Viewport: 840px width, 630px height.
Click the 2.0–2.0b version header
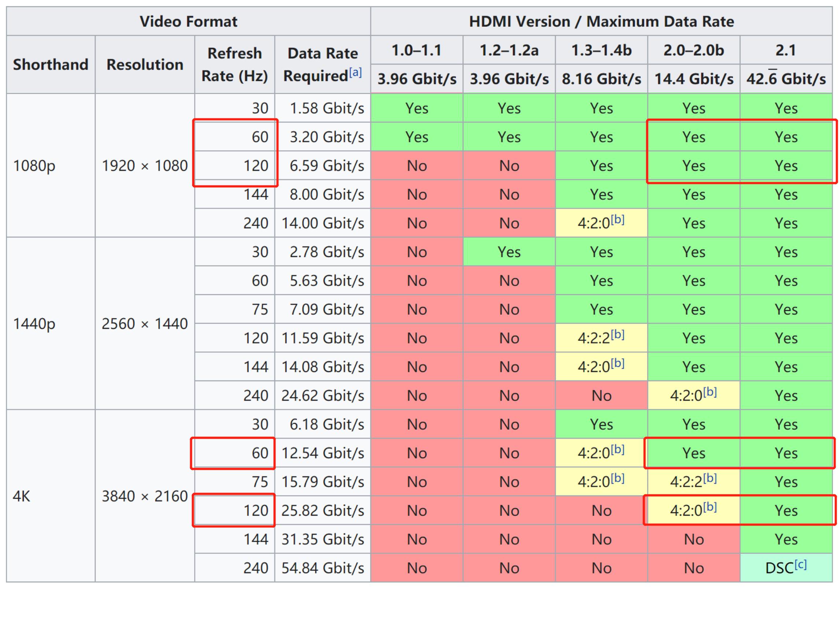(x=693, y=50)
